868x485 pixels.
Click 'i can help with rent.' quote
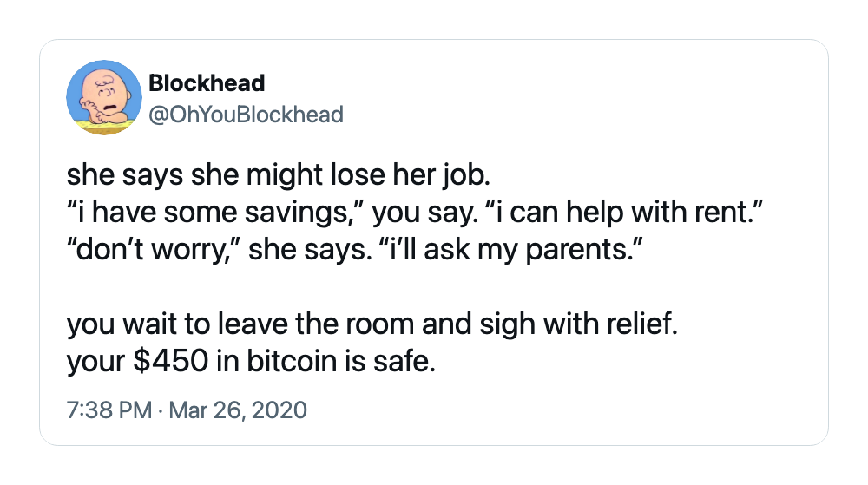click(x=624, y=213)
